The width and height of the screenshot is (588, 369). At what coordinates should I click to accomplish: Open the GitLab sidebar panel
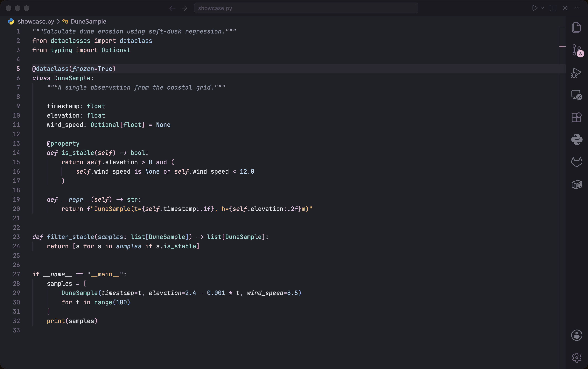point(577,162)
